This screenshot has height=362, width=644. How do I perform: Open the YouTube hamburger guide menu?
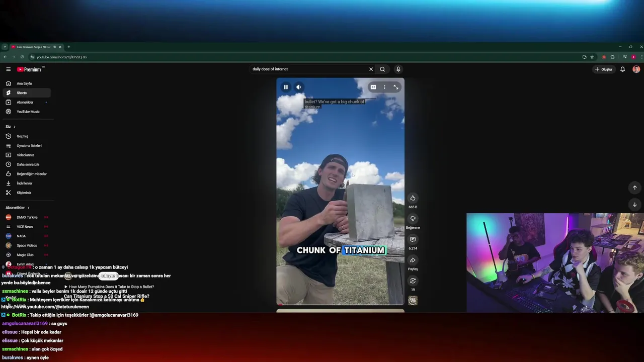(x=8, y=69)
